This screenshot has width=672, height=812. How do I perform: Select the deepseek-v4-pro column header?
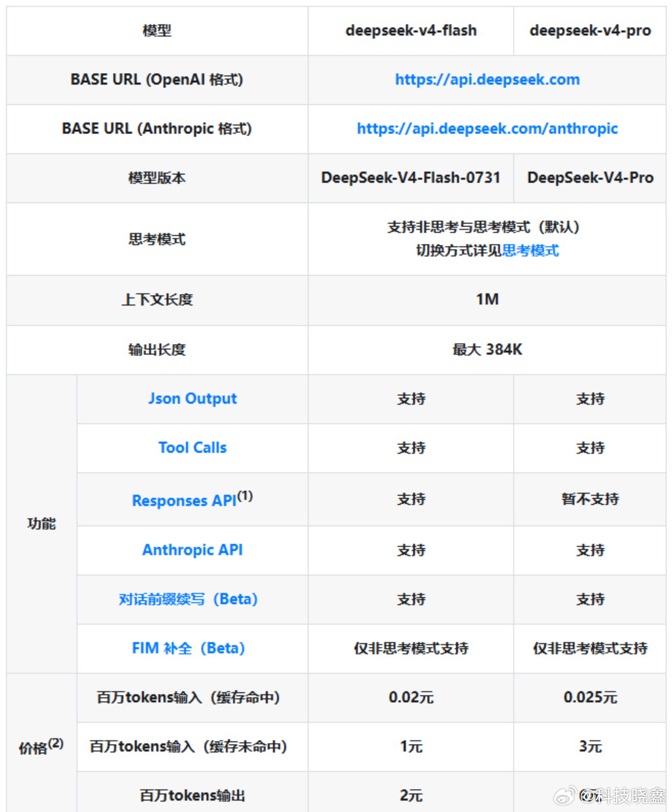pyautogui.click(x=590, y=30)
